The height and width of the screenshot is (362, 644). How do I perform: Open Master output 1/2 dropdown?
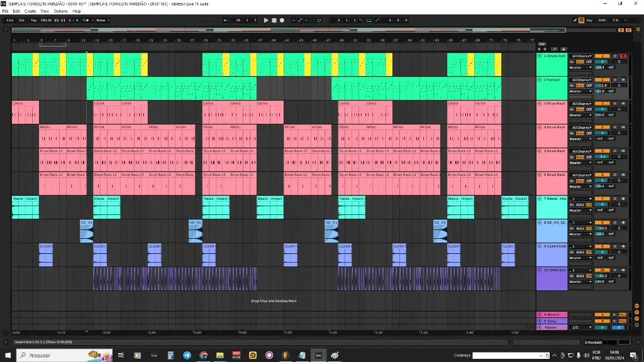tap(580, 327)
